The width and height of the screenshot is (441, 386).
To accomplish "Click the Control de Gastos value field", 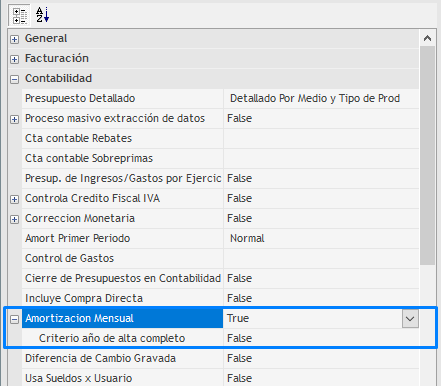I will [321, 258].
